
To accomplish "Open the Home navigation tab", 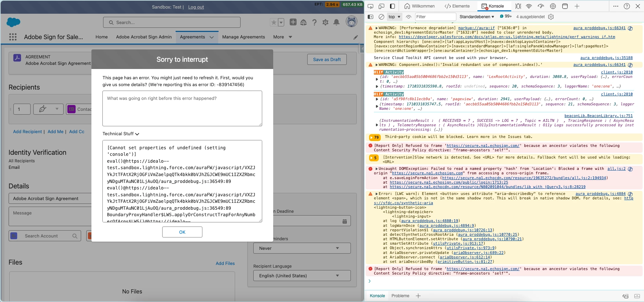I will (101, 37).
